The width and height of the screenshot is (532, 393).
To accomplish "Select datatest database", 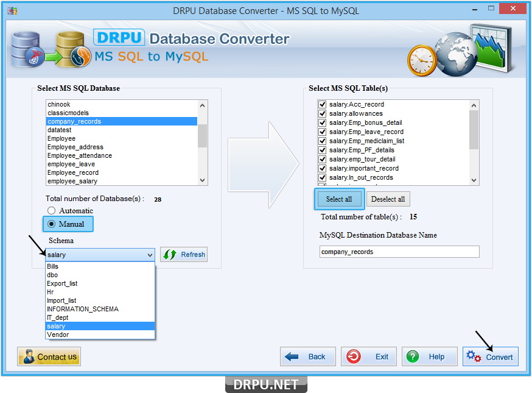I will pos(122,130).
